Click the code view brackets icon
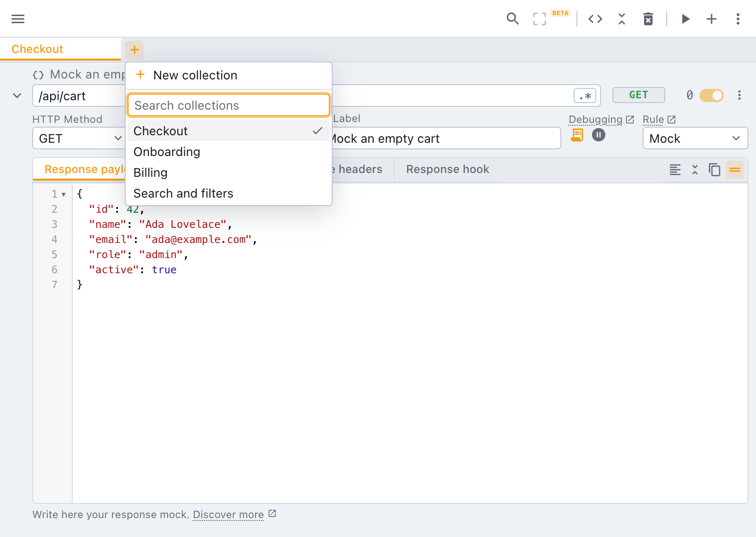 point(595,19)
